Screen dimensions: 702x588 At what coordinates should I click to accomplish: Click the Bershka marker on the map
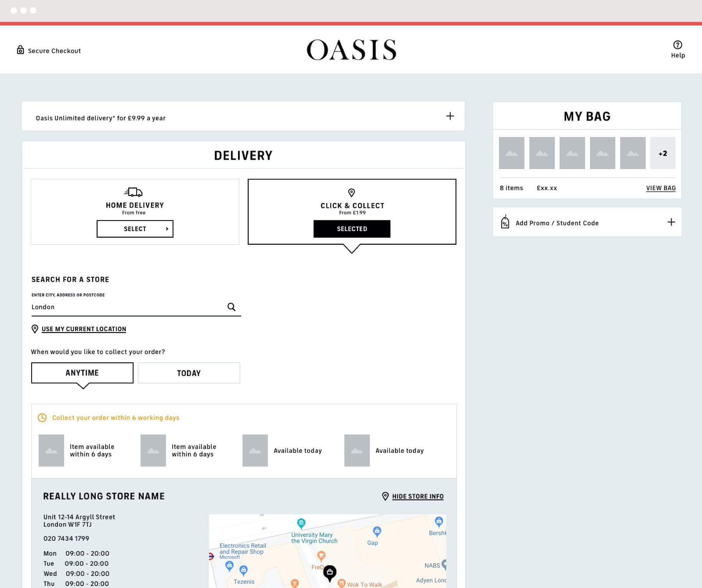tap(439, 521)
